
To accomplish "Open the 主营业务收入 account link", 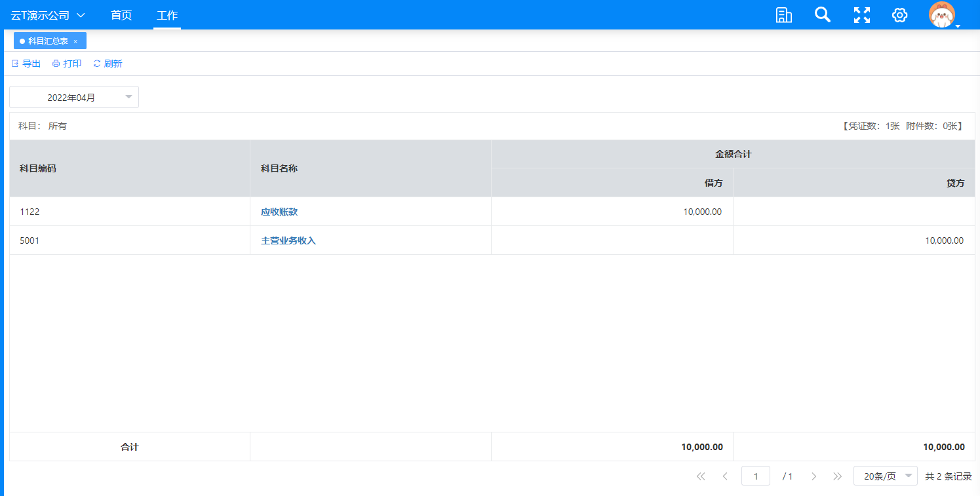I will pyautogui.click(x=288, y=240).
